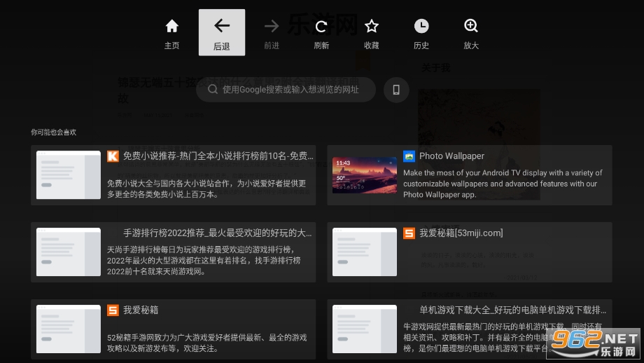This screenshot has height=363, width=644.
Task: Click the 后退 back arrow
Action: coord(222,32)
